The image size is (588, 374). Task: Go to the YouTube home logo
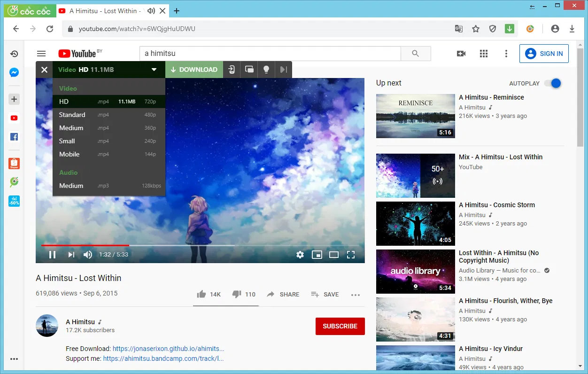[77, 54]
